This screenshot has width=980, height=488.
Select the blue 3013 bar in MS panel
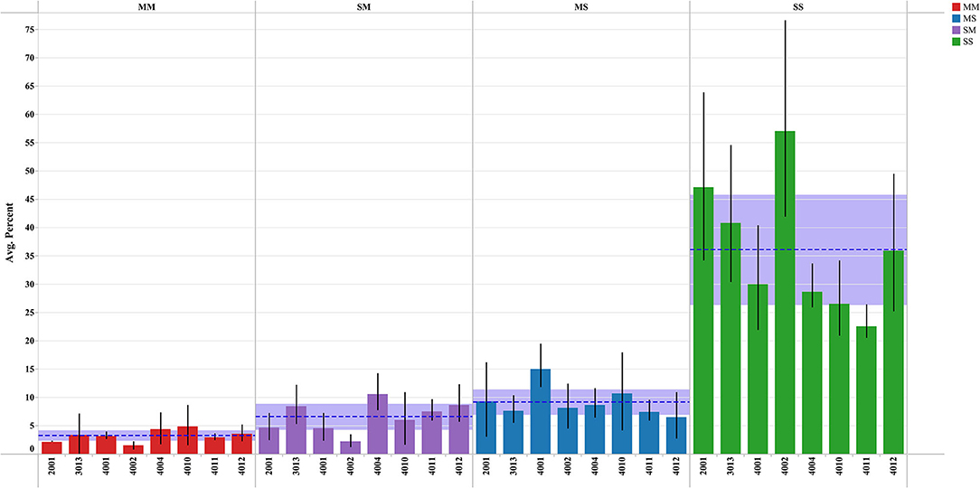point(514,432)
